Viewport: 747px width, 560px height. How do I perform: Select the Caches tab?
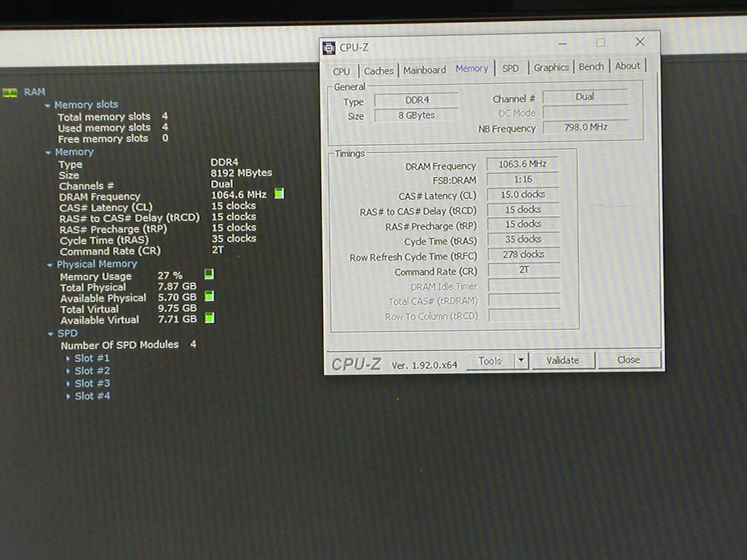pos(378,71)
